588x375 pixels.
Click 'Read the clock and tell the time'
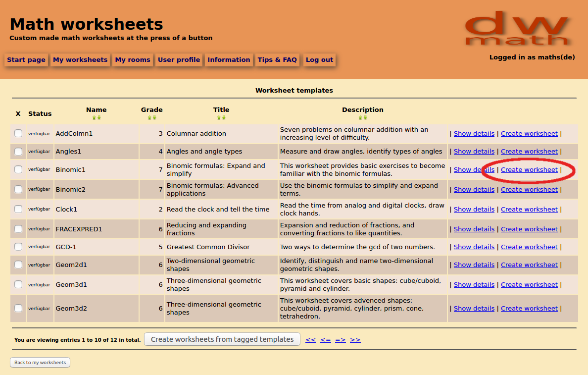click(x=218, y=210)
